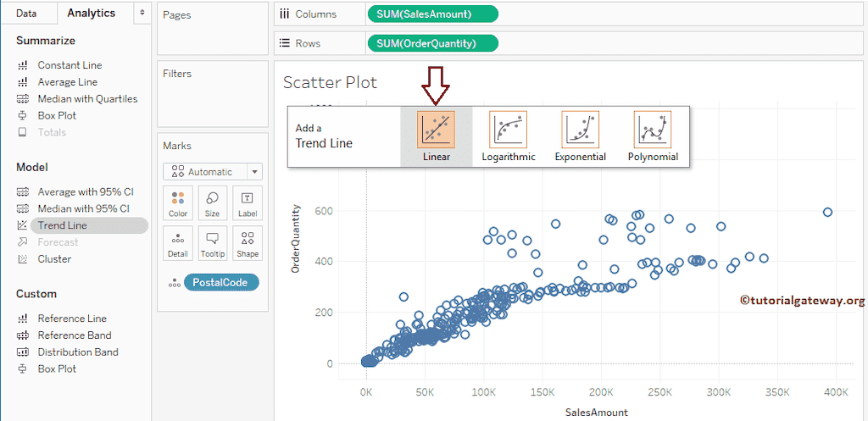The image size is (868, 421).
Task: Click the Label marks card
Action: pyautogui.click(x=247, y=203)
